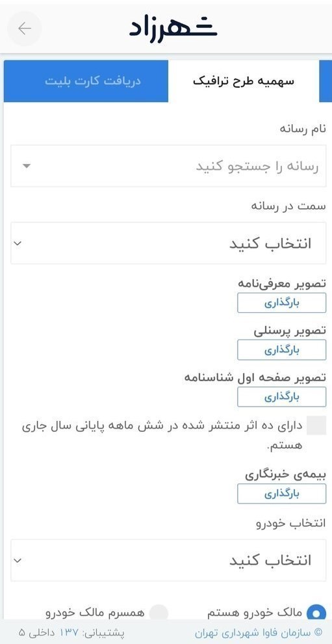The height and width of the screenshot is (644, 332).
Task: Open the media search dropdown triangle
Action: pos(26,166)
